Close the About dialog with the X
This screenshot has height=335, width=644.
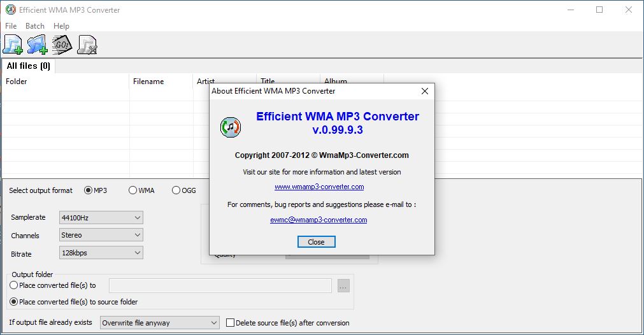click(425, 91)
